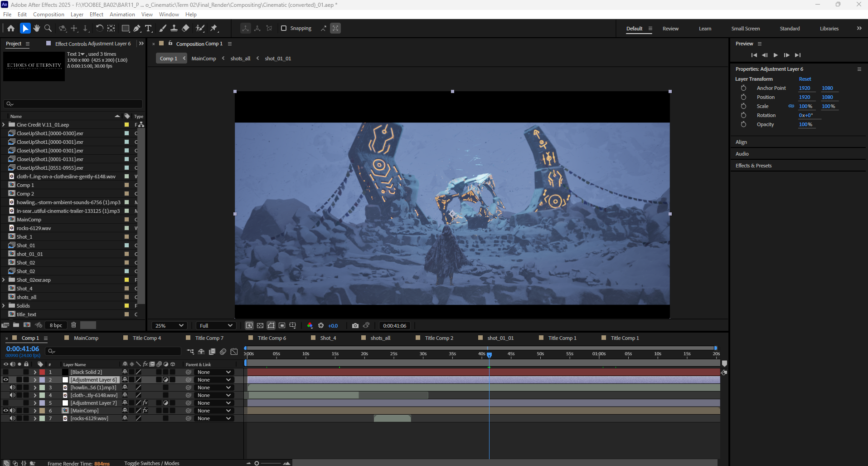Open Parent dropdown for rocks-6129.wav layer
868x466 pixels.
(214, 418)
